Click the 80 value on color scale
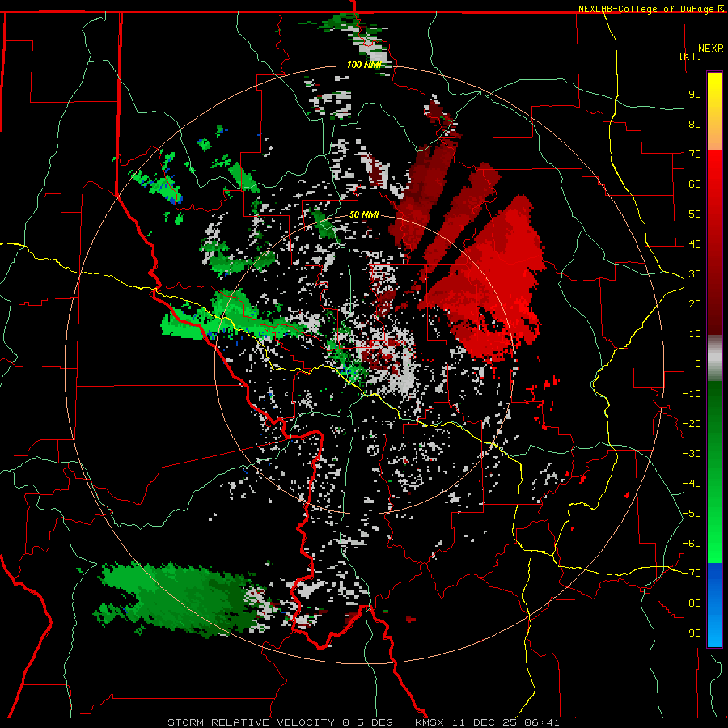The height and width of the screenshot is (728, 728). (x=695, y=125)
